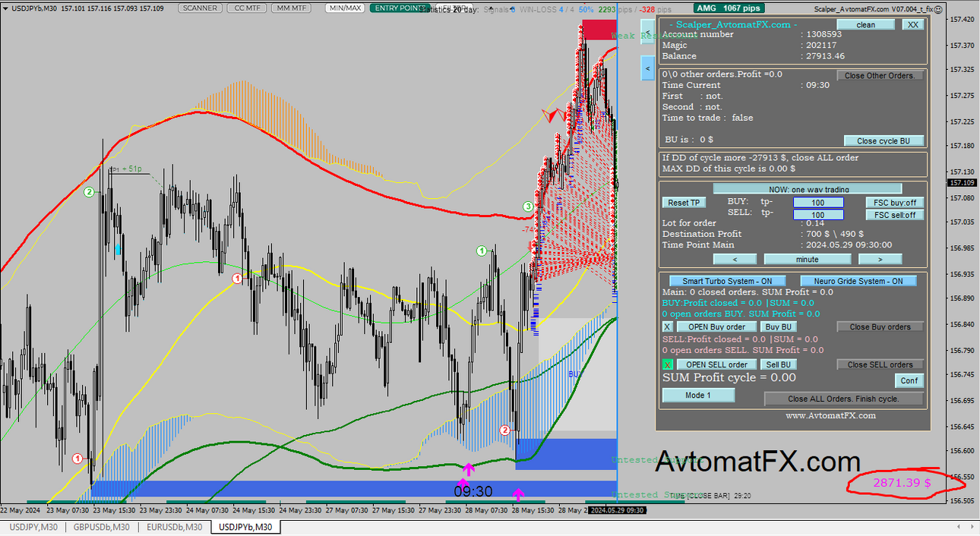Toggle the X box beside OPEN Buy order
This screenshot has height=536, width=980.
pyautogui.click(x=668, y=326)
